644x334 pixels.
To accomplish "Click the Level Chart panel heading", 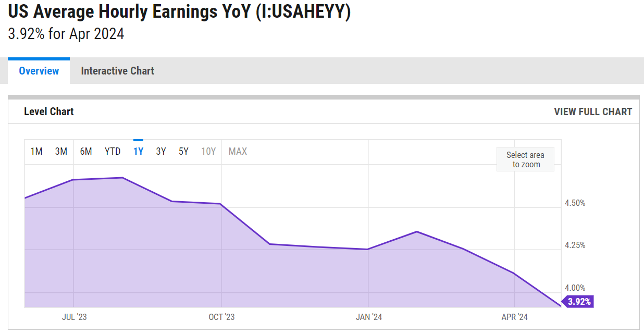I will (x=49, y=112).
